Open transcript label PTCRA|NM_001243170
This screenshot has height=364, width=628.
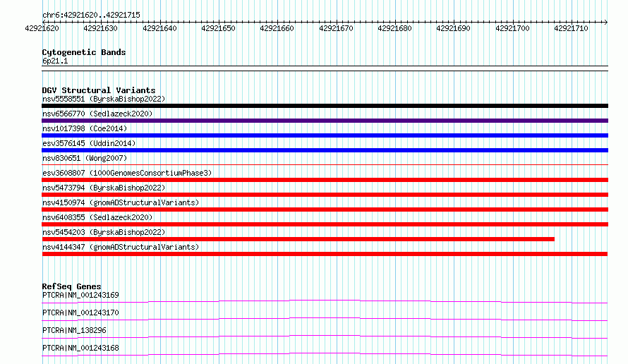[80, 313]
